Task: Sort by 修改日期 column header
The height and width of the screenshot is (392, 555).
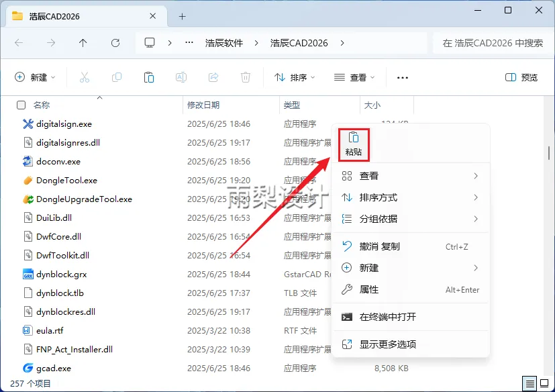Action: (203, 105)
